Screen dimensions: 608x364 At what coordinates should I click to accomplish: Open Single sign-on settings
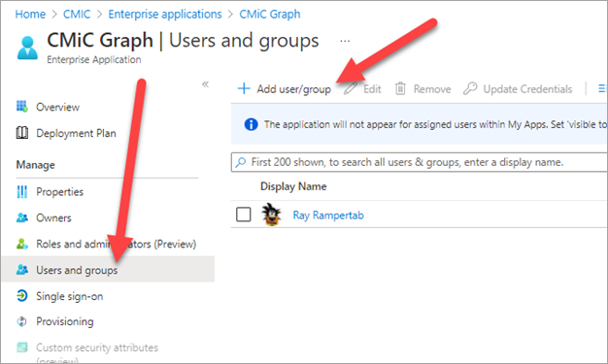69,296
